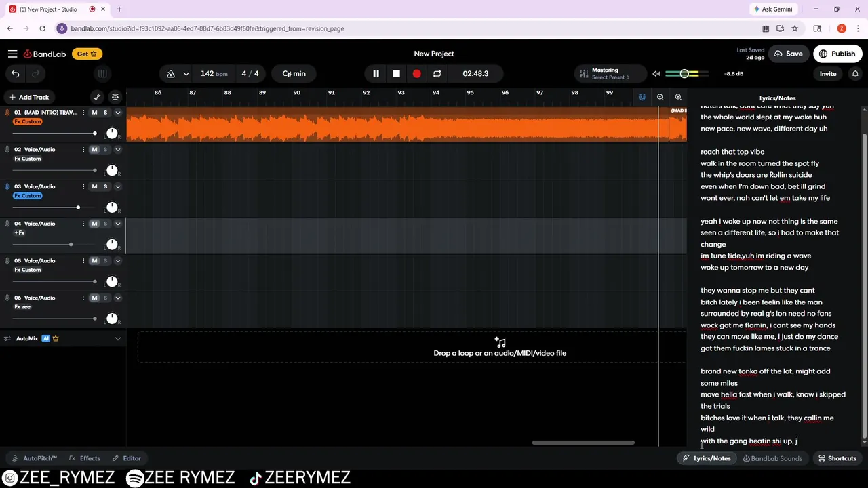Image resolution: width=868 pixels, height=488 pixels.
Task: Click the microphone icon on track 03
Action: click(x=7, y=186)
